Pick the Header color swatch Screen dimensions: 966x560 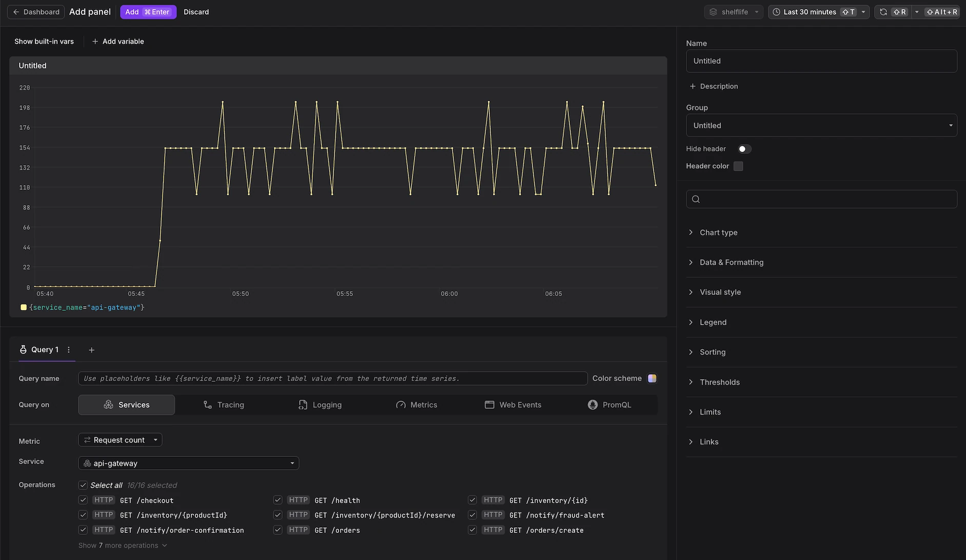[738, 166]
